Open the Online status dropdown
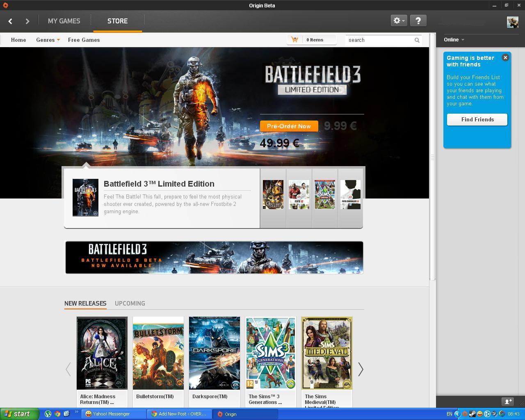The width and height of the screenshot is (525, 420). 454,40
